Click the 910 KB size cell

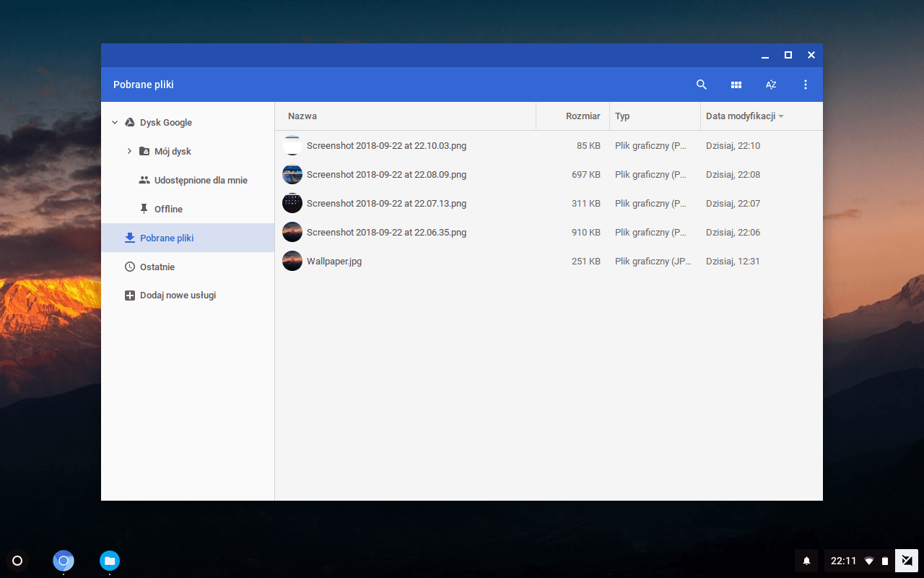[586, 232]
